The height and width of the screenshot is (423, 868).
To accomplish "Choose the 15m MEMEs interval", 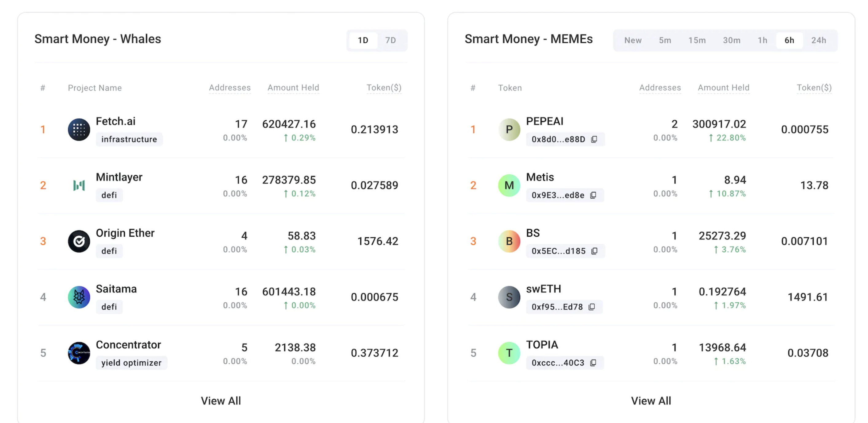I will pyautogui.click(x=697, y=41).
